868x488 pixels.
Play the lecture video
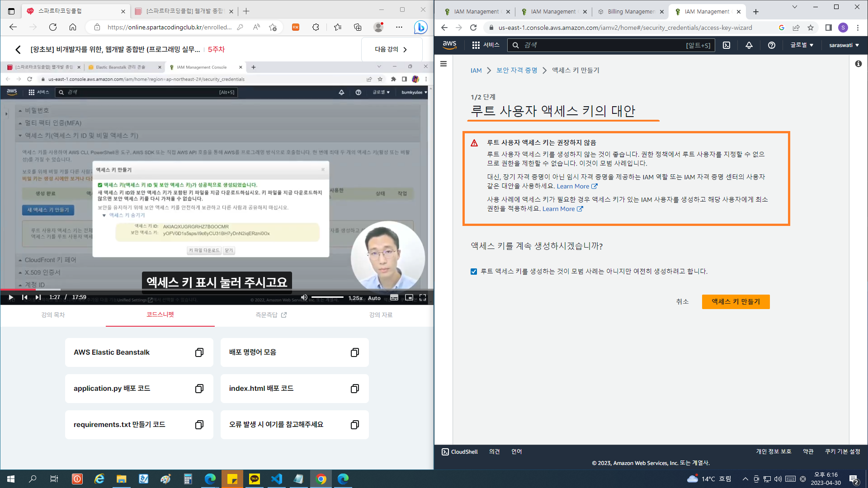point(11,297)
